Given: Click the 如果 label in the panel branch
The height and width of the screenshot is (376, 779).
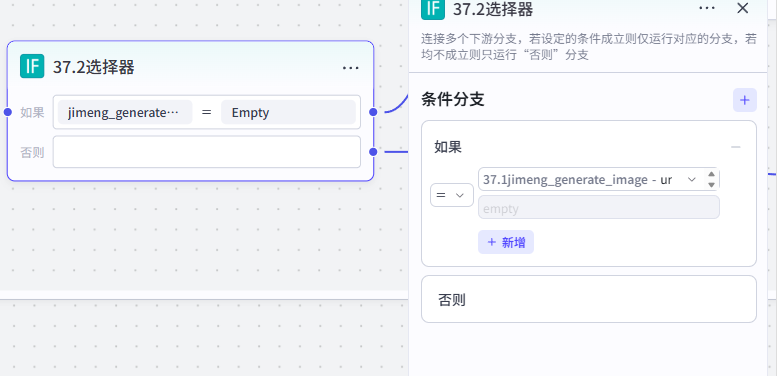Looking at the screenshot, I should tap(448, 147).
